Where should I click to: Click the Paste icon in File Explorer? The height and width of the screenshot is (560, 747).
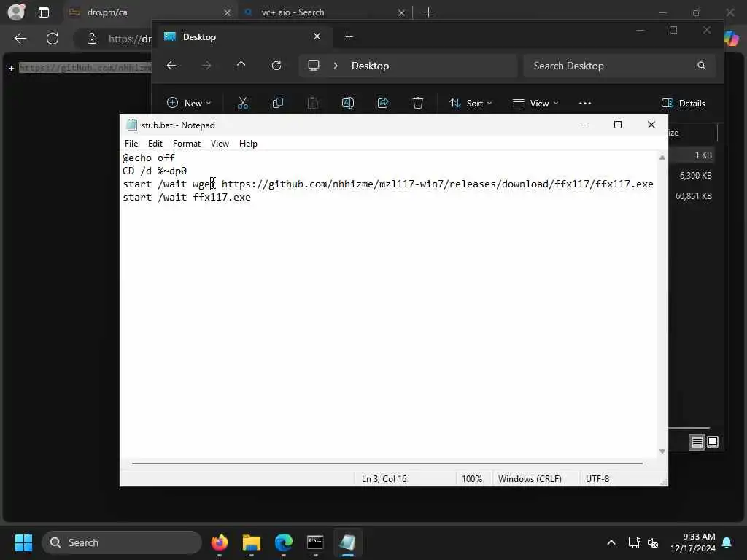coord(312,103)
